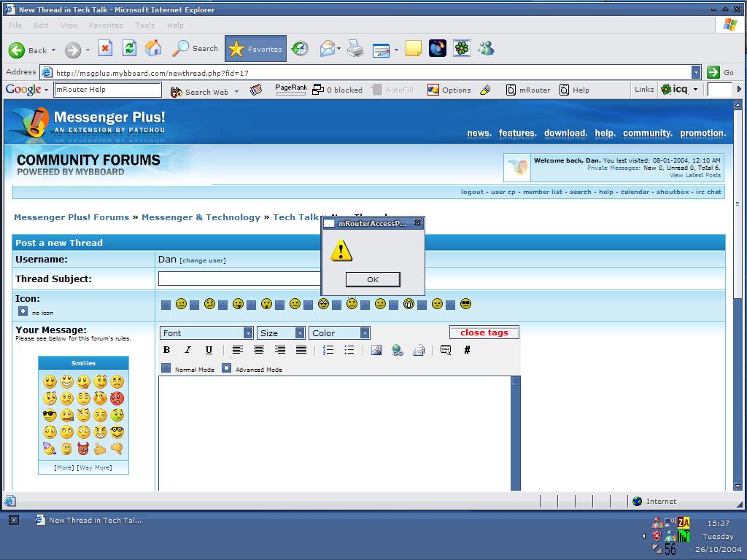Open the Favorites menu in menu bar

click(106, 25)
